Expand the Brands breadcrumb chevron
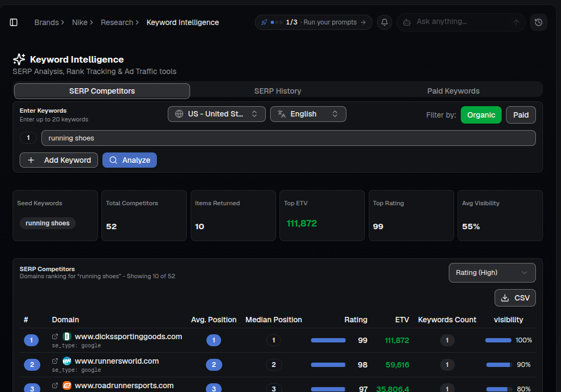This screenshot has width=561, height=392. tap(63, 22)
